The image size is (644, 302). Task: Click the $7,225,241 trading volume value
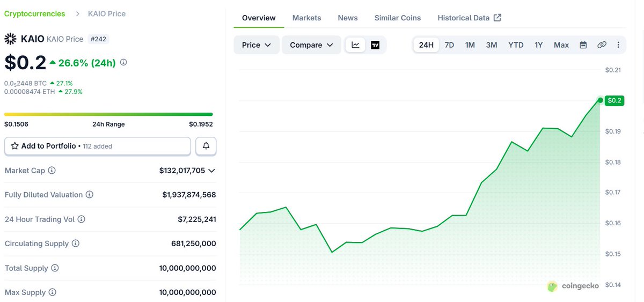[x=197, y=219]
